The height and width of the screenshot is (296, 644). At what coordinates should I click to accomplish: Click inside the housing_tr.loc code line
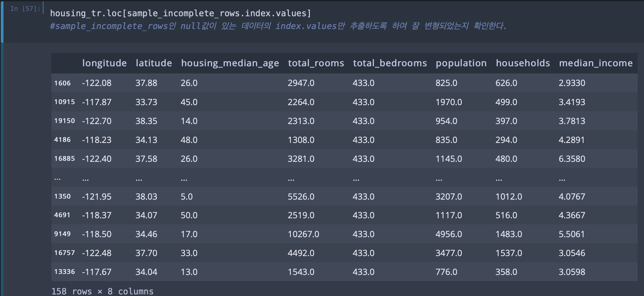180,13
